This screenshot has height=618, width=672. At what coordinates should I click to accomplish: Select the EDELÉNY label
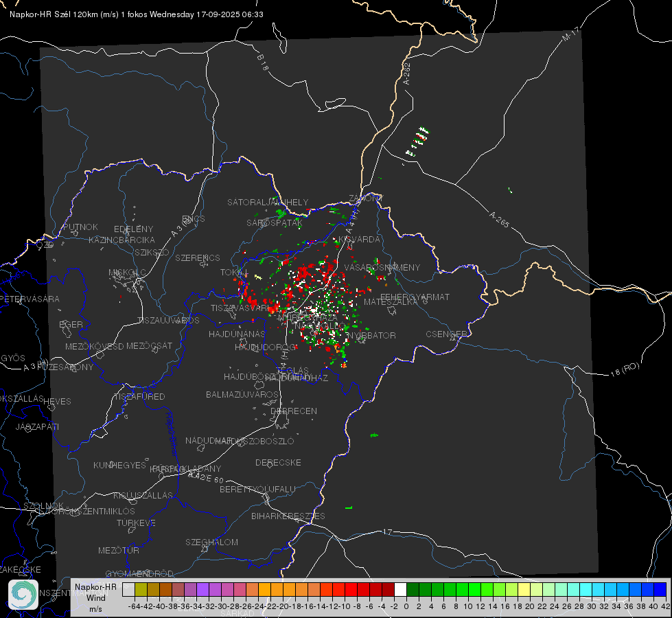coord(133,229)
